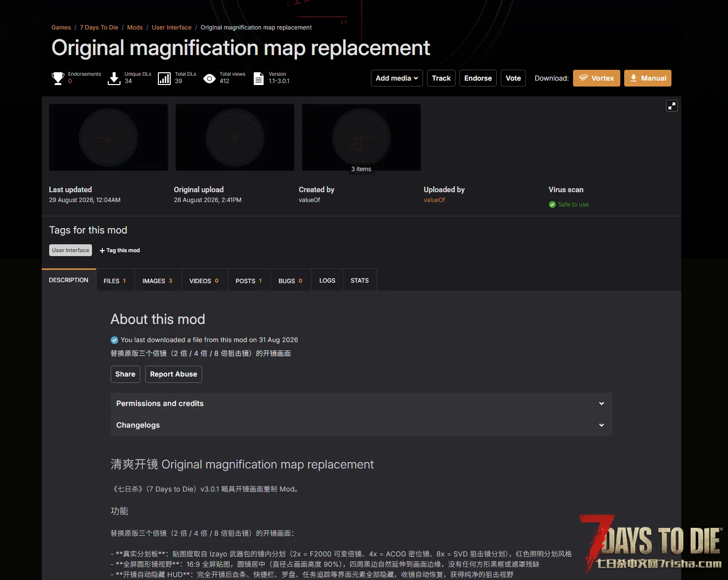This screenshot has width=728, height=580.
Task: Click the Last updated date 29 August 2026
Action: tap(85, 200)
